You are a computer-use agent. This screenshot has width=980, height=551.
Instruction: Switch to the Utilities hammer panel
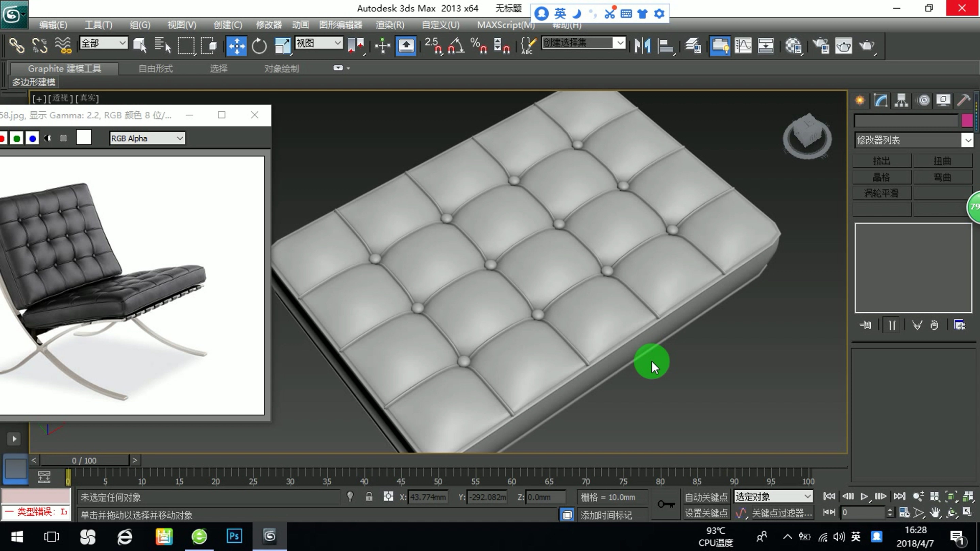(x=963, y=100)
